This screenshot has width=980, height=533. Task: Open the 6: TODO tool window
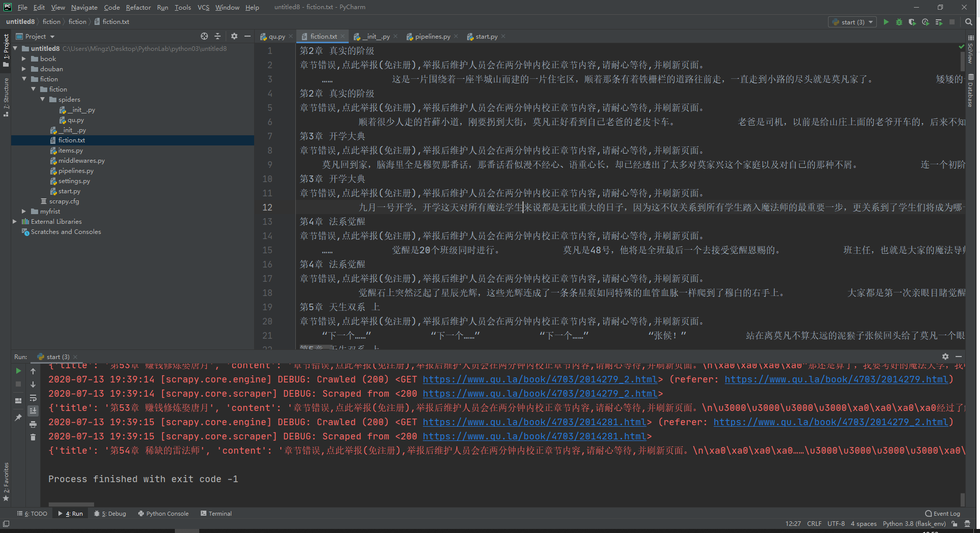[32, 514]
